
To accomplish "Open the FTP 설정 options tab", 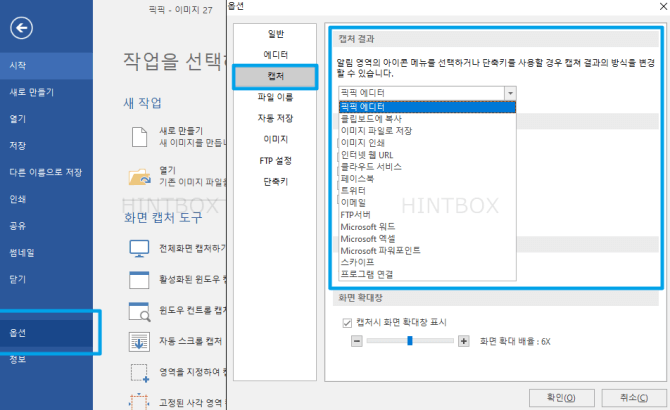I will coord(275,161).
